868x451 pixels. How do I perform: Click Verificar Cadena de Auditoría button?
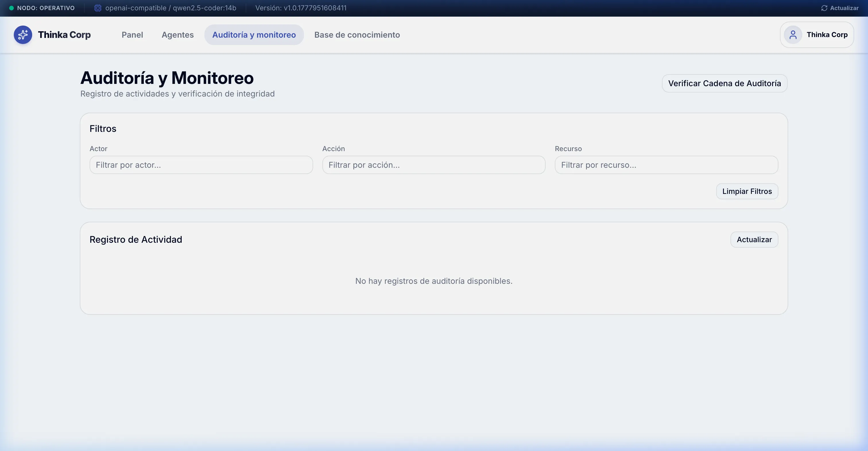coord(724,83)
